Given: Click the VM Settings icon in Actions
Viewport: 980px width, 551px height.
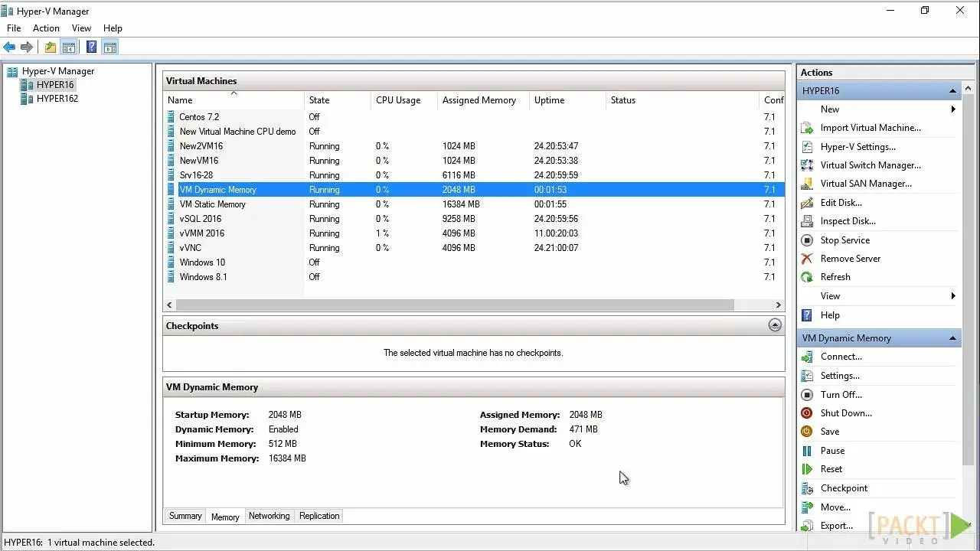Looking at the screenshot, I should [x=806, y=376].
